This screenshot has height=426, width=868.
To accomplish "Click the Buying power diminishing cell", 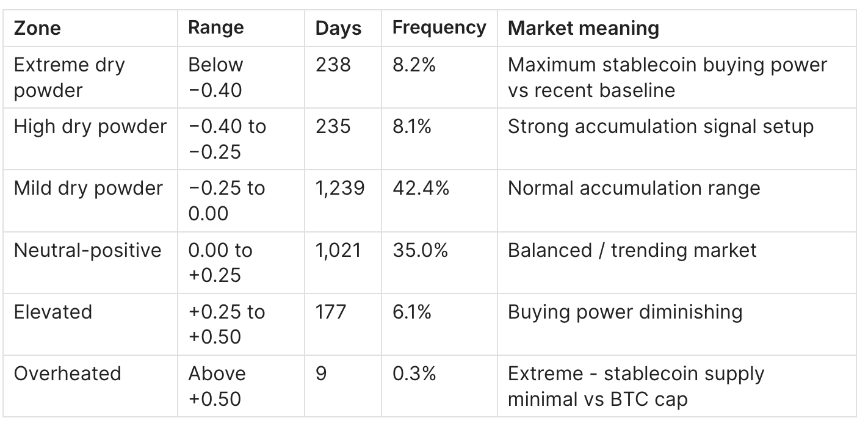I will (x=624, y=312).
